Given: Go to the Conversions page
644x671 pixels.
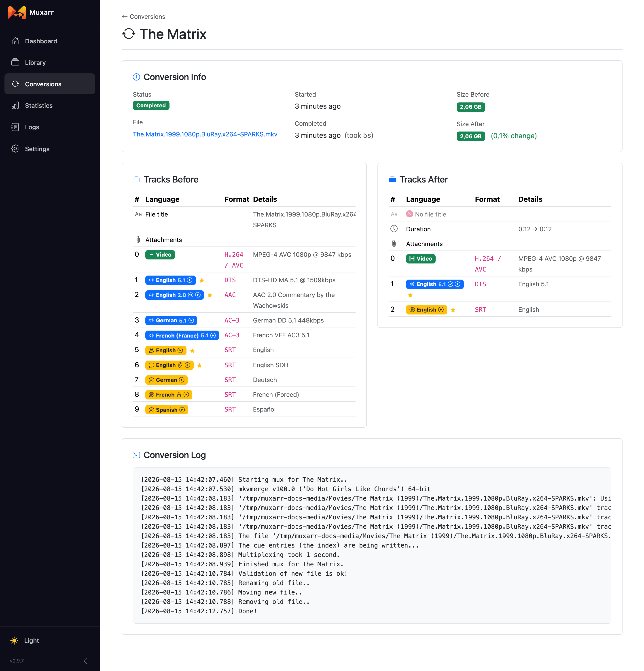Looking at the screenshot, I should coord(50,84).
